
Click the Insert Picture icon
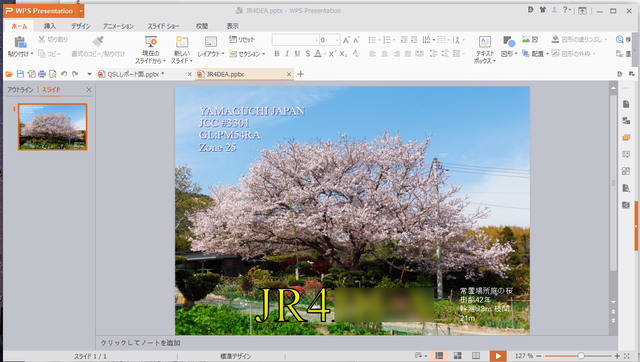[x=526, y=39]
